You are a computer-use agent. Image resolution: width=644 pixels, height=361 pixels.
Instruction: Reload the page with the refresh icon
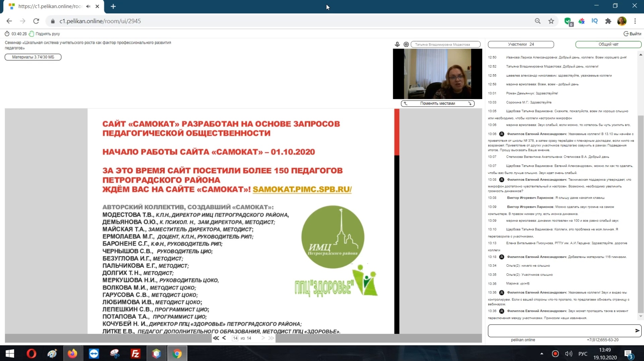point(36,21)
